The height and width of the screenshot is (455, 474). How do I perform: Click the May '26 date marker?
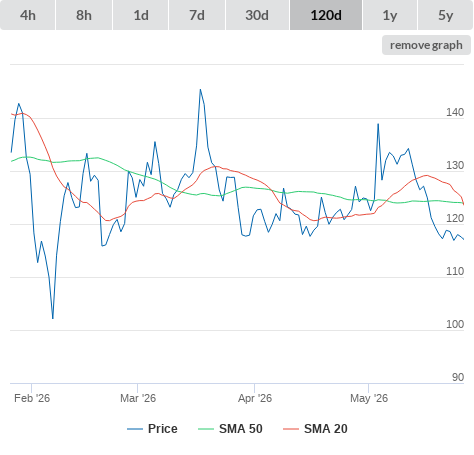[x=369, y=398]
